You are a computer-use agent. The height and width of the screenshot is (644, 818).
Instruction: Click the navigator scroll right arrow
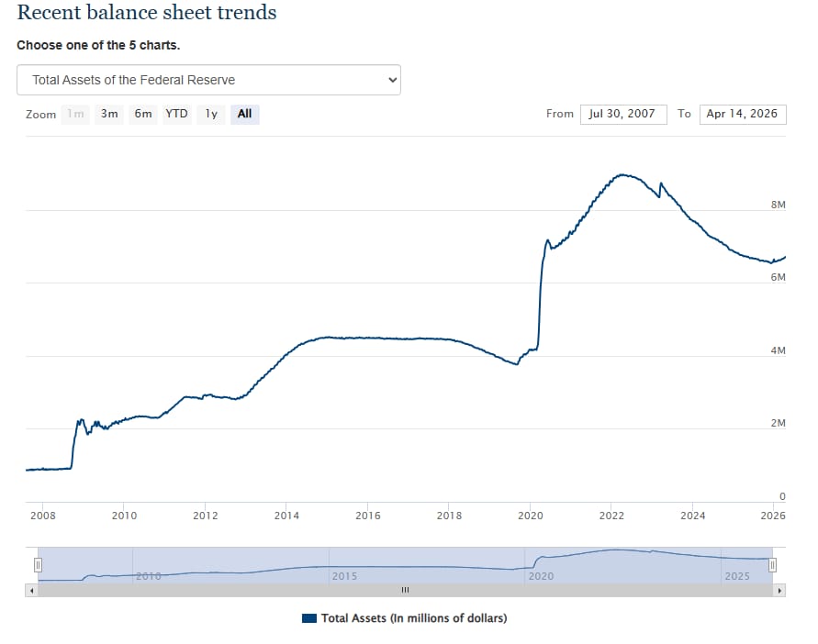(779, 590)
